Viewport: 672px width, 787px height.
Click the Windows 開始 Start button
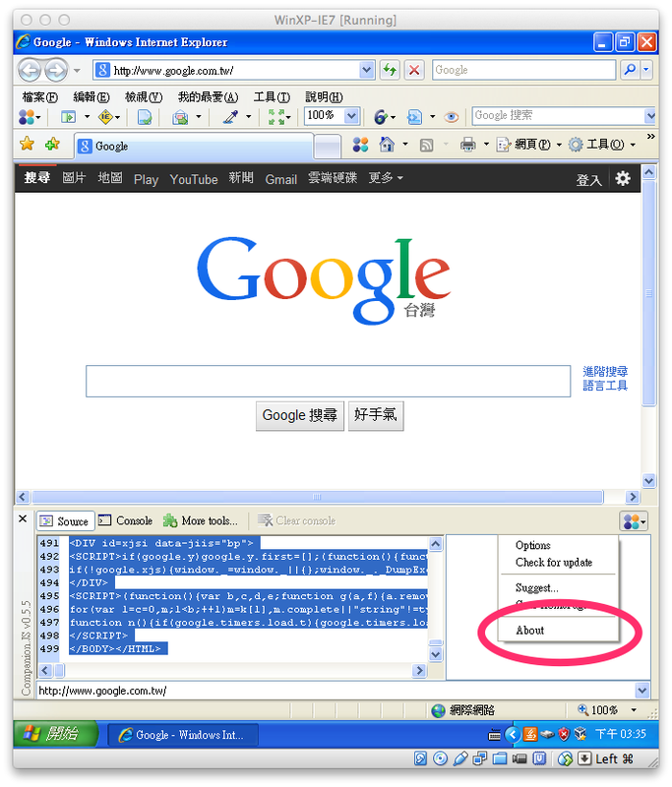click(57, 734)
